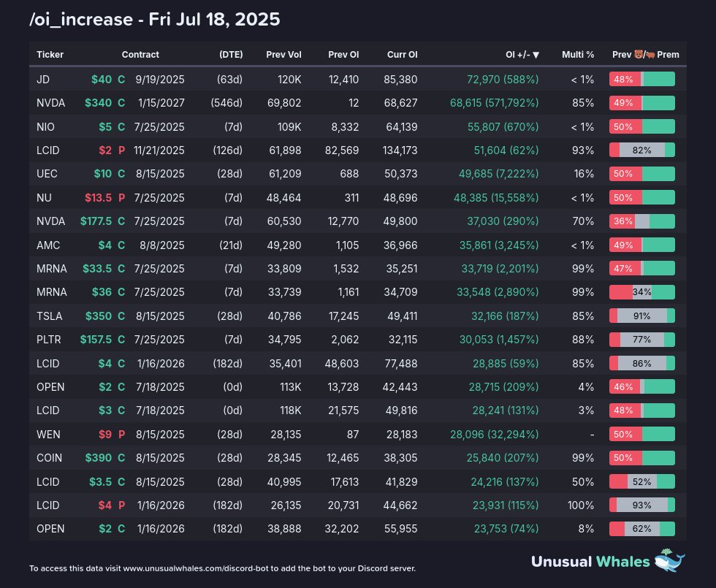
Task: Click the TSLA ticker cell
Action: [x=50, y=316]
